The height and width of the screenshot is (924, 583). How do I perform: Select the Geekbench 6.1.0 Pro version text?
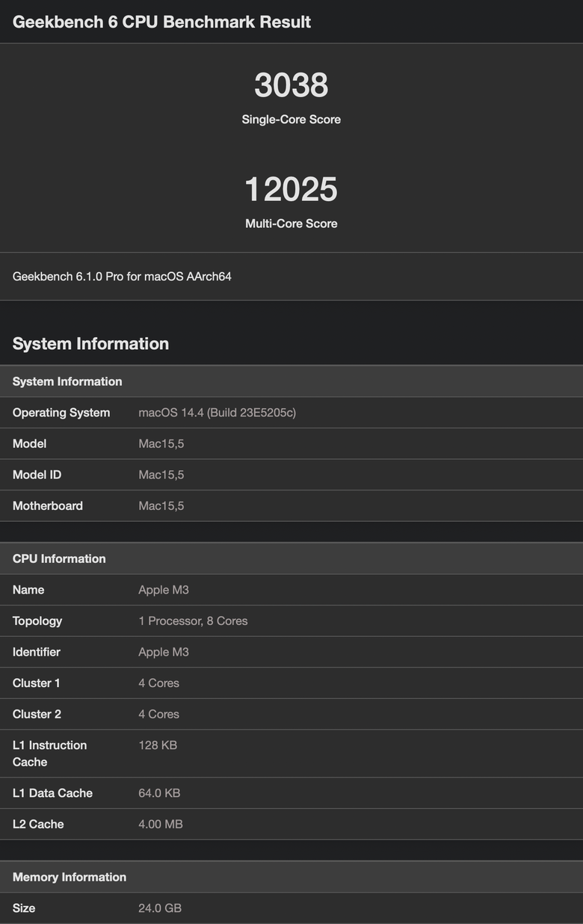122,277
